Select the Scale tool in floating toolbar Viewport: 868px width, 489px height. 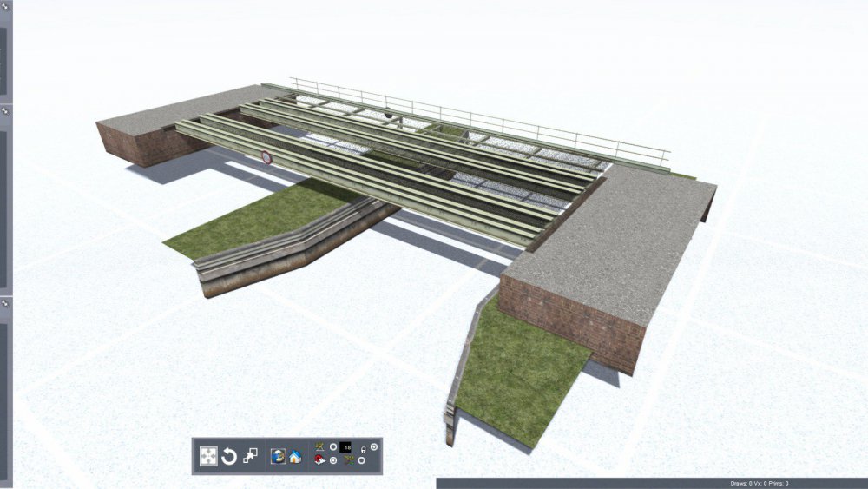point(250,455)
